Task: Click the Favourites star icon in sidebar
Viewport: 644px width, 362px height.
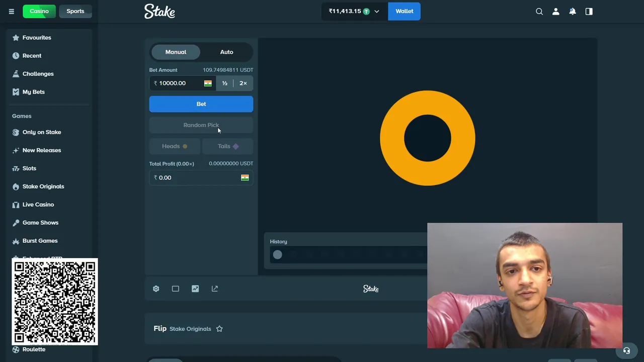Action: pos(16,38)
